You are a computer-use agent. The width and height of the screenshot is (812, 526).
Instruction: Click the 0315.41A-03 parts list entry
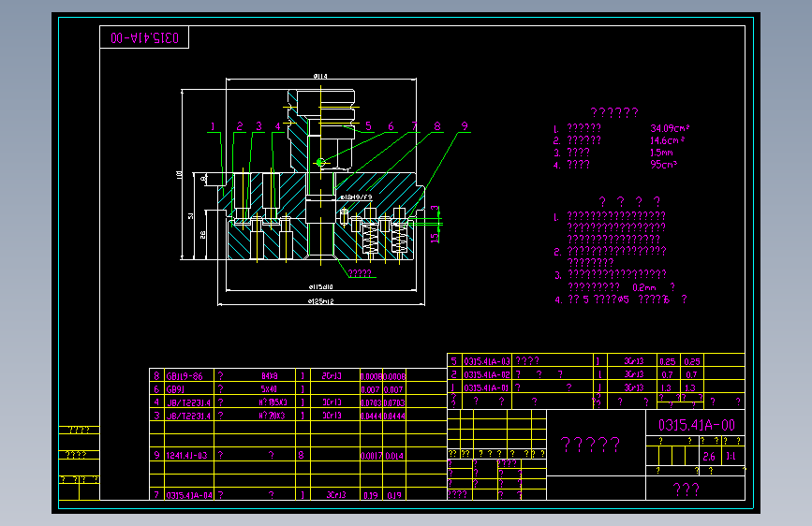click(487, 361)
